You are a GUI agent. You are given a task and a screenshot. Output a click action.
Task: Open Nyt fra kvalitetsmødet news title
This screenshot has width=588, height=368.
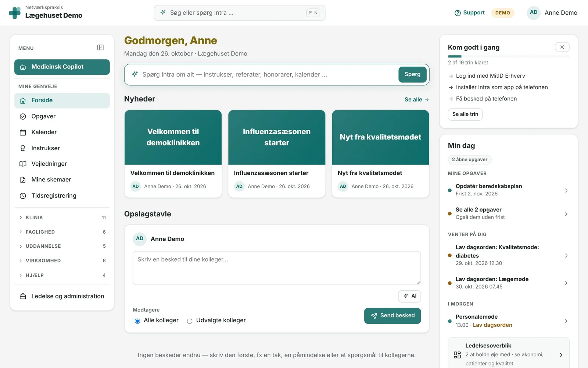(x=370, y=173)
